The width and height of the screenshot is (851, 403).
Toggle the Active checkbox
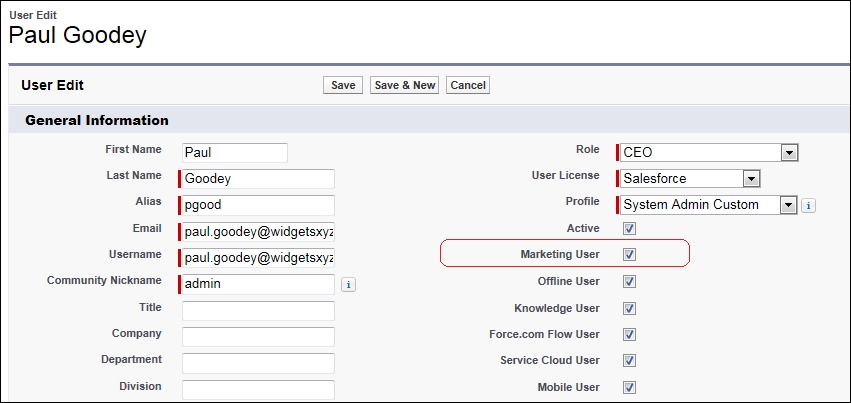click(630, 228)
